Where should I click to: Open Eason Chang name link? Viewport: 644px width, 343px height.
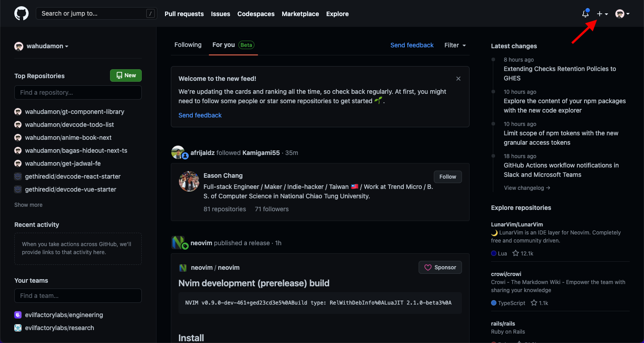pos(223,176)
